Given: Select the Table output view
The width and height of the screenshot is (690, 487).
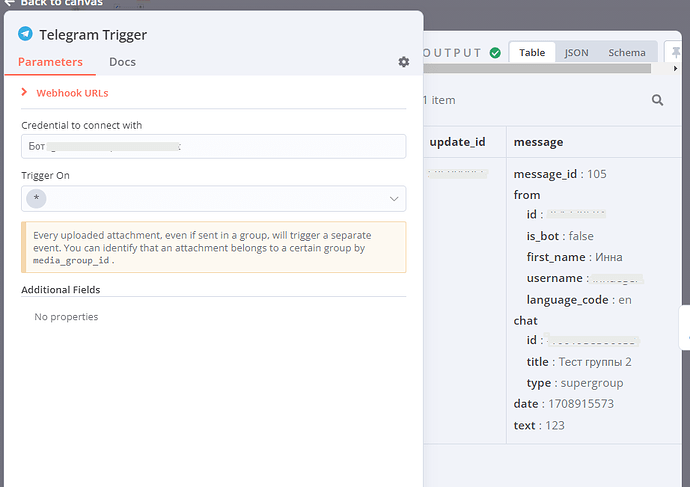Looking at the screenshot, I should click(532, 53).
